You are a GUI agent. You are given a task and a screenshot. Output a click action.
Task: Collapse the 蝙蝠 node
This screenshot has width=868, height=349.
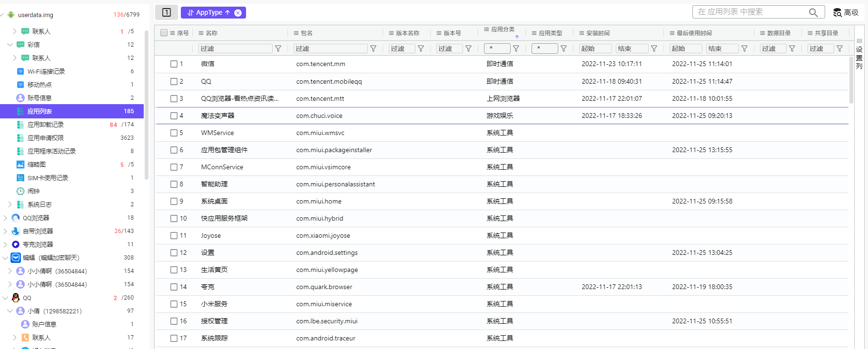tap(5, 258)
